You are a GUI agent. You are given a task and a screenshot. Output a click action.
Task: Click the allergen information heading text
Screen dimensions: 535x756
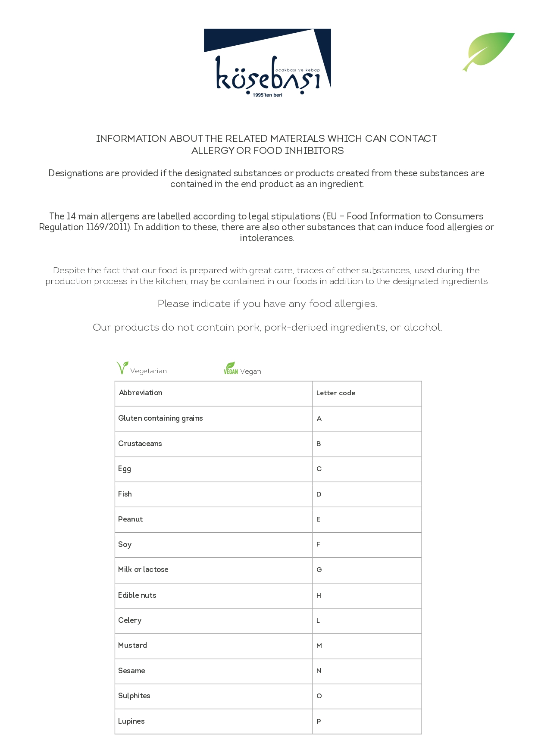[267, 144]
